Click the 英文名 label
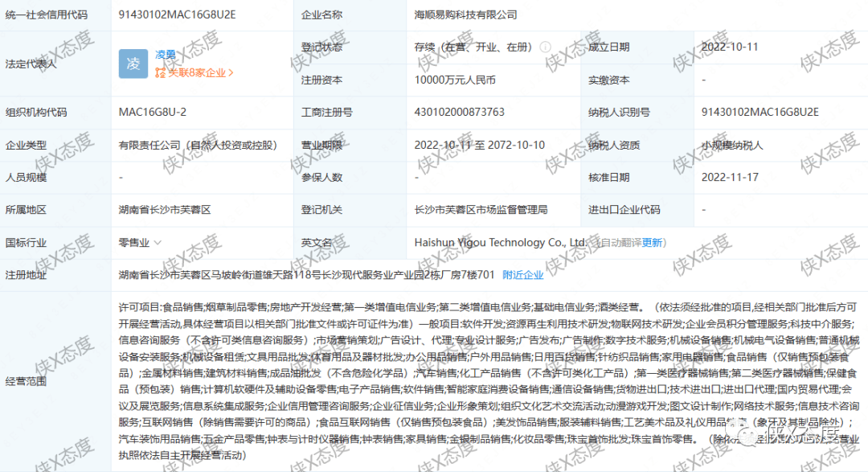 point(317,243)
